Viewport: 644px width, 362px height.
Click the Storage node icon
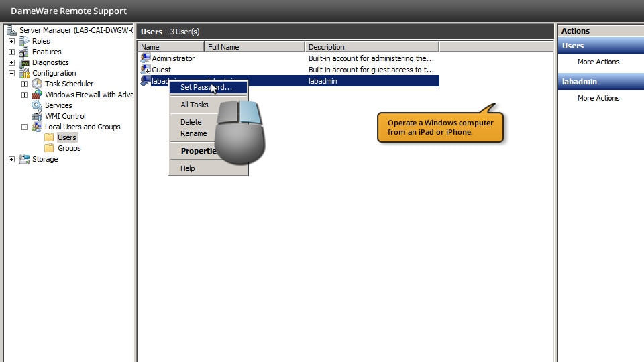24,159
